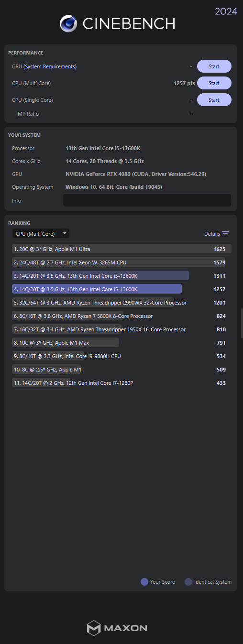Open the CPU (Multi Core) ranking dropdown
243x644 pixels.
tap(41, 234)
